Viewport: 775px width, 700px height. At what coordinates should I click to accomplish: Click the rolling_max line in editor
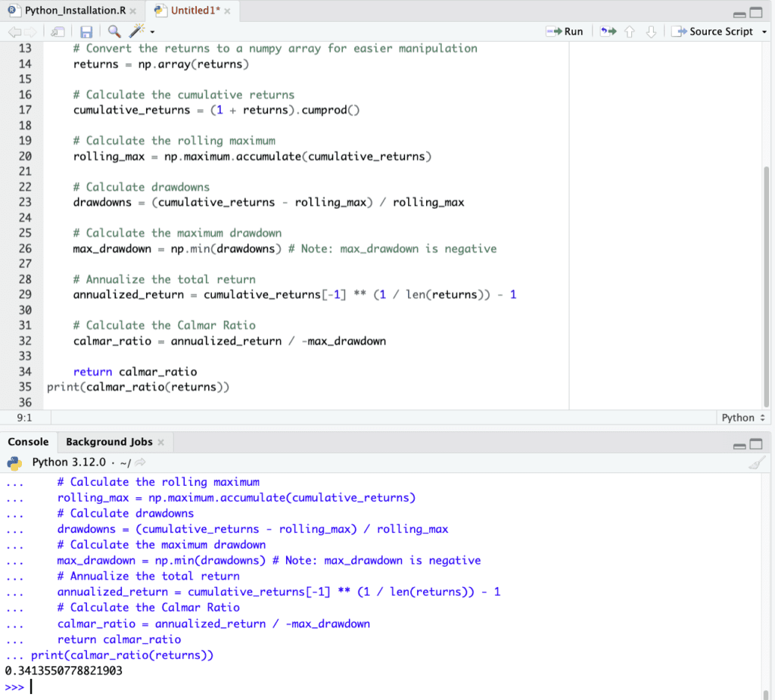point(252,157)
